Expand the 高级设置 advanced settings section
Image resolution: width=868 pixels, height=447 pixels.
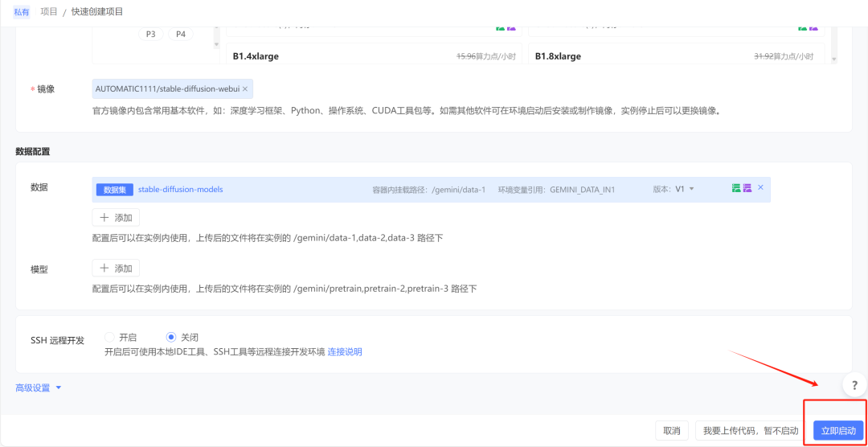click(x=39, y=388)
